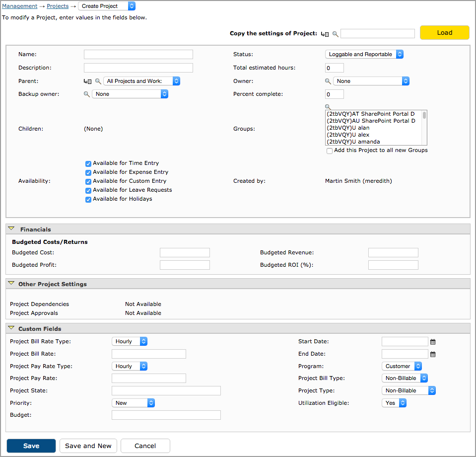Go to Management breadcrumb link

point(20,6)
